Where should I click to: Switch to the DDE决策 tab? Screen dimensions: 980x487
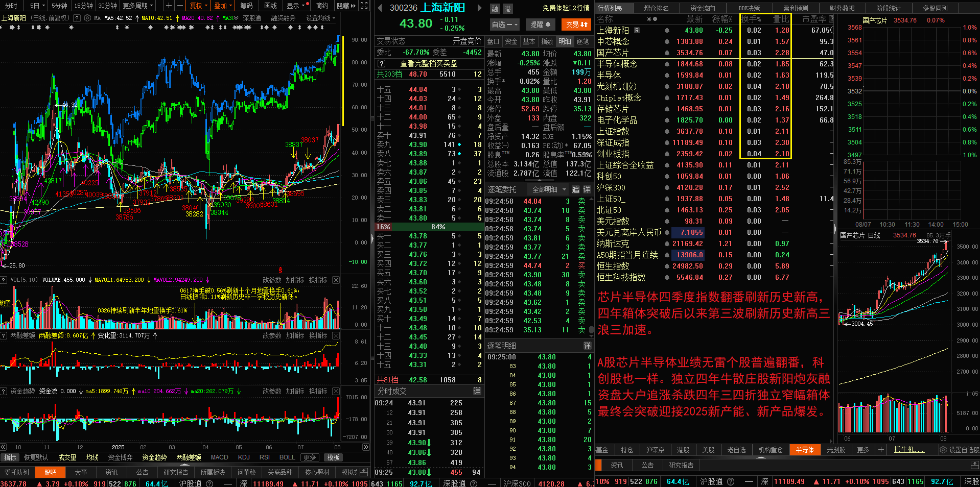tap(750, 8)
